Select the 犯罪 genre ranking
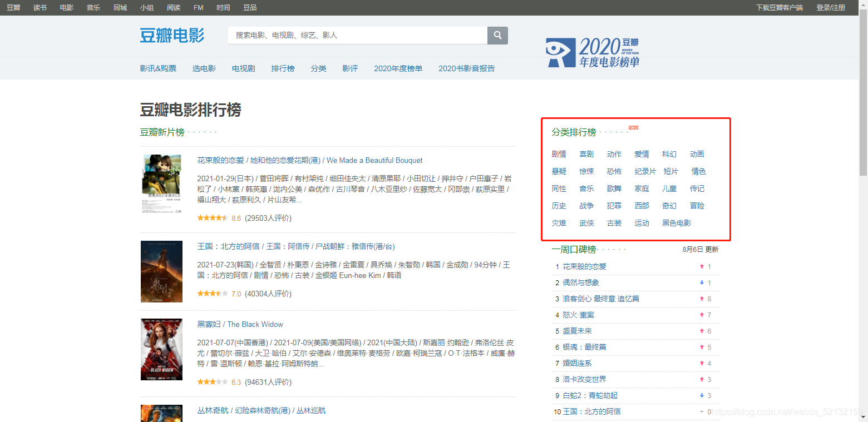 pyautogui.click(x=614, y=206)
